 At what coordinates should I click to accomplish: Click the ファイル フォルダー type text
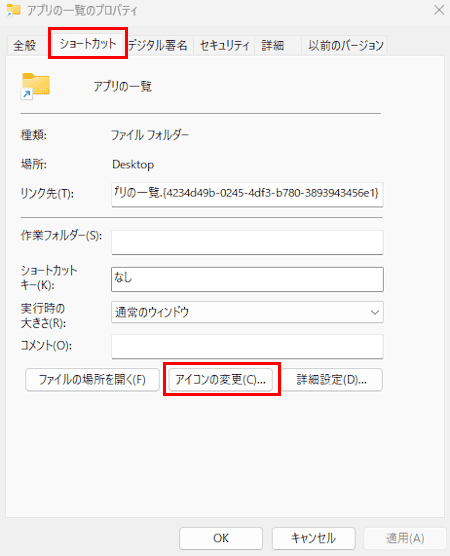point(150,135)
